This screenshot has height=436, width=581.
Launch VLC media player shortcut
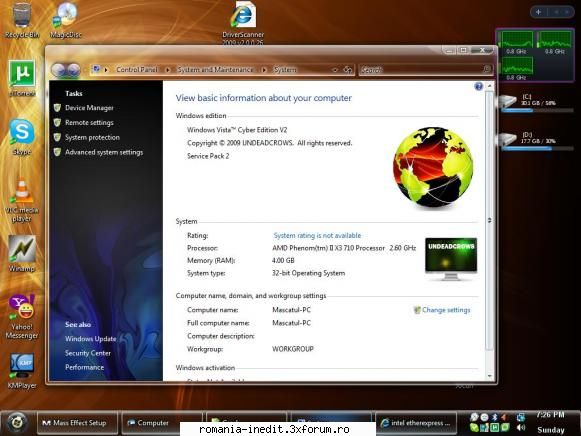click(21, 200)
